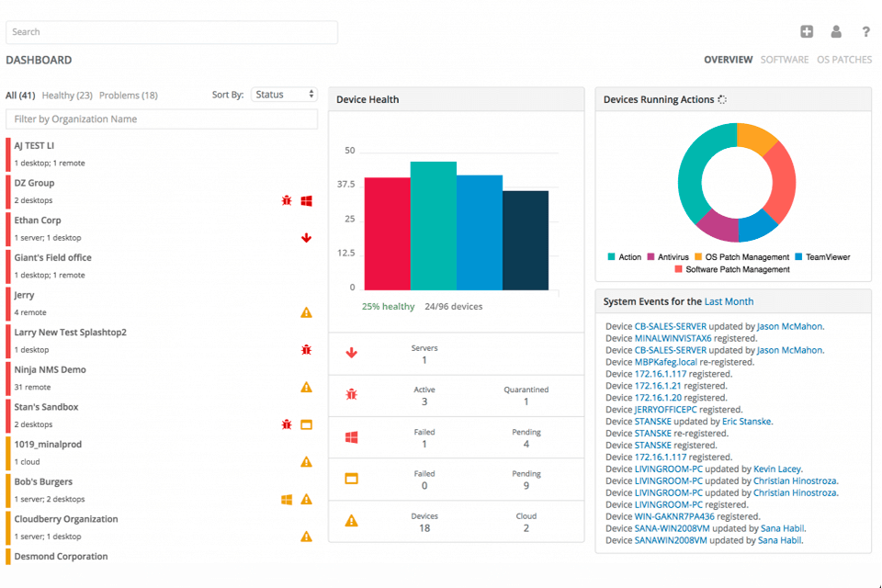
Task: Switch to the SOFTWARE tab
Action: pos(785,59)
